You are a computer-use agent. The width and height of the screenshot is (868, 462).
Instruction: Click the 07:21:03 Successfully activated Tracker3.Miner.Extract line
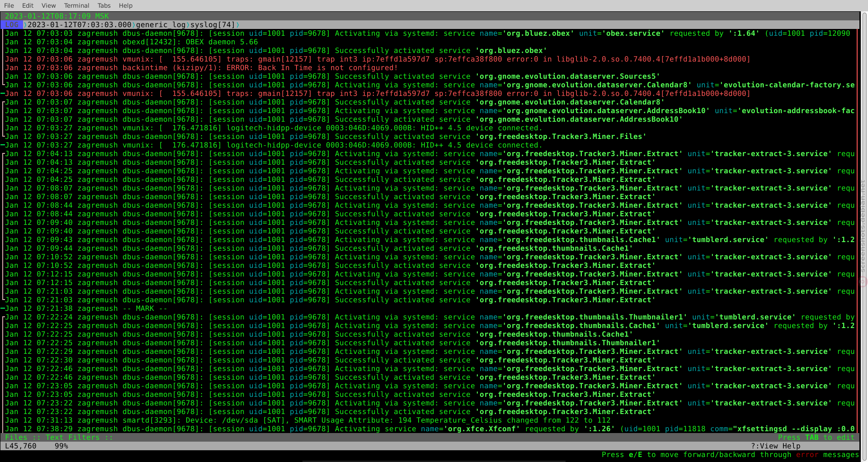pos(330,300)
